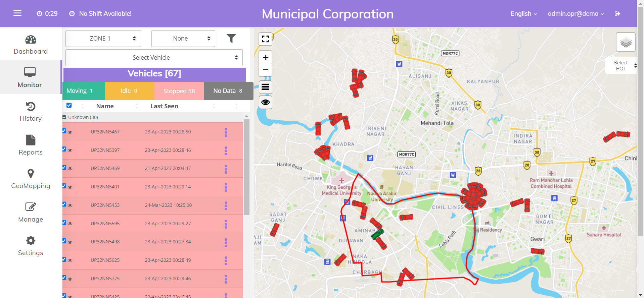The image size is (644, 298).
Task: Open the English language dropdown
Action: coord(524,14)
